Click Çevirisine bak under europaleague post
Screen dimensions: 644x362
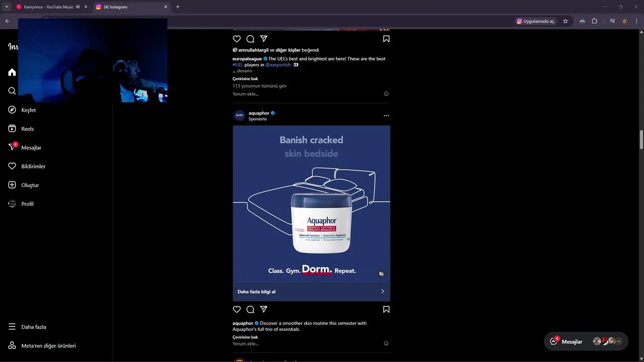coord(245,79)
